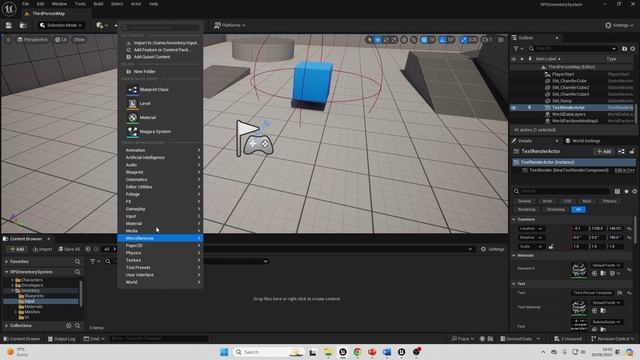Open Chrome from the Windows taskbar

(x=358, y=352)
